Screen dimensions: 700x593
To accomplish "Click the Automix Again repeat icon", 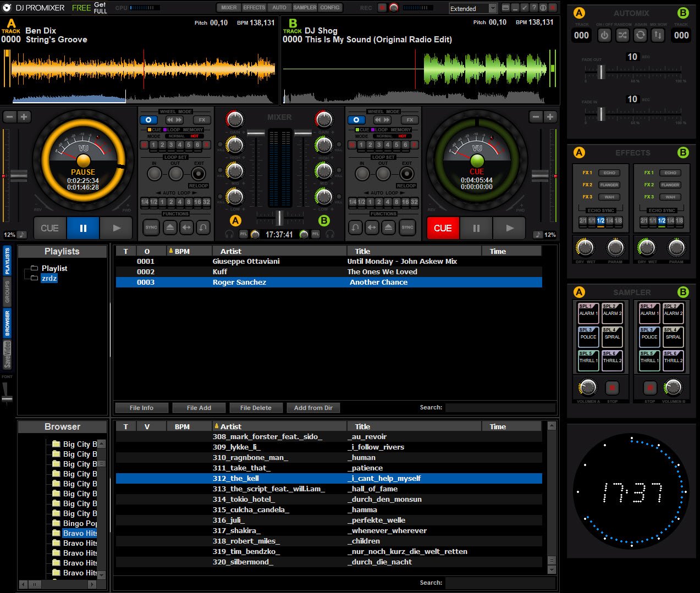I will pos(640,35).
